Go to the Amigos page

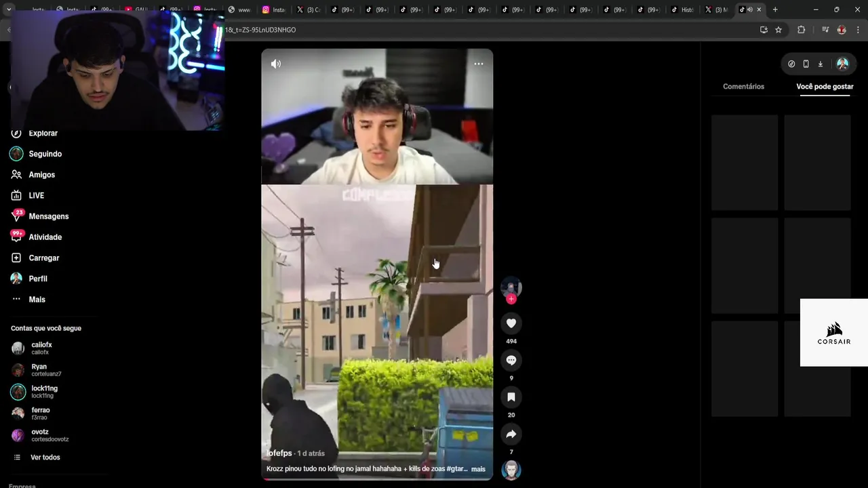coord(41,175)
